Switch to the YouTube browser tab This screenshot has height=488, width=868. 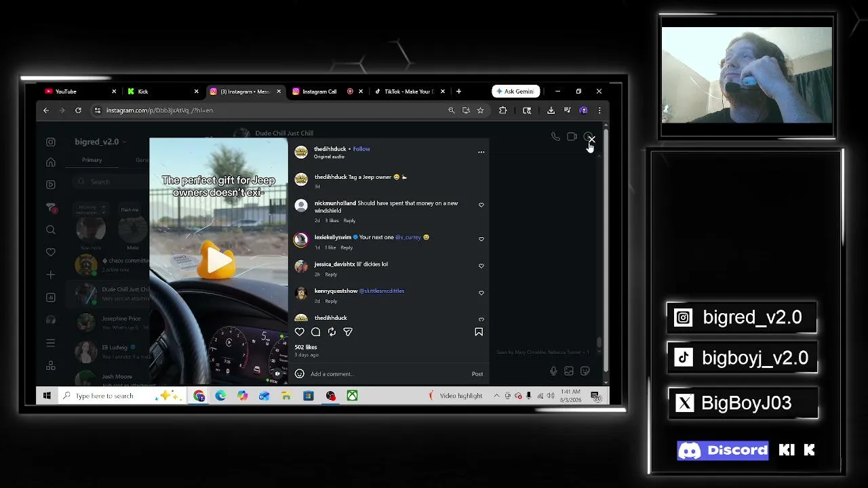pyautogui.click(x=80, y=91)
